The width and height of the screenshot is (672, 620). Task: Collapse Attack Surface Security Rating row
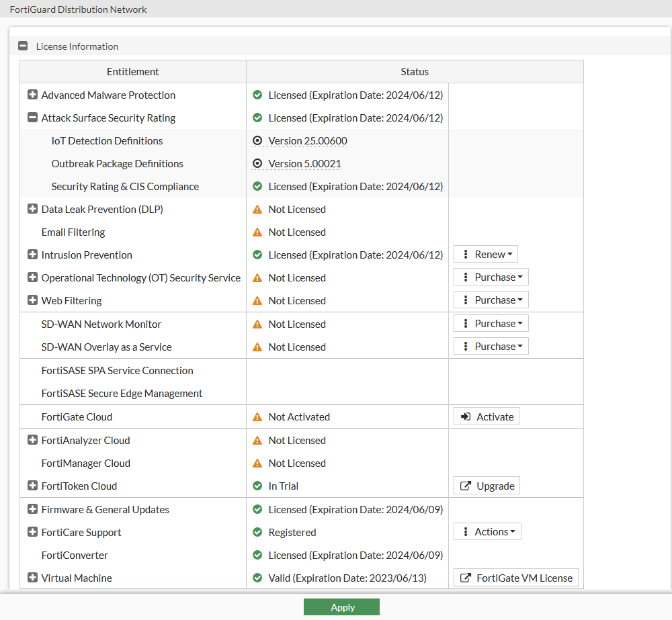coord(32,118)
